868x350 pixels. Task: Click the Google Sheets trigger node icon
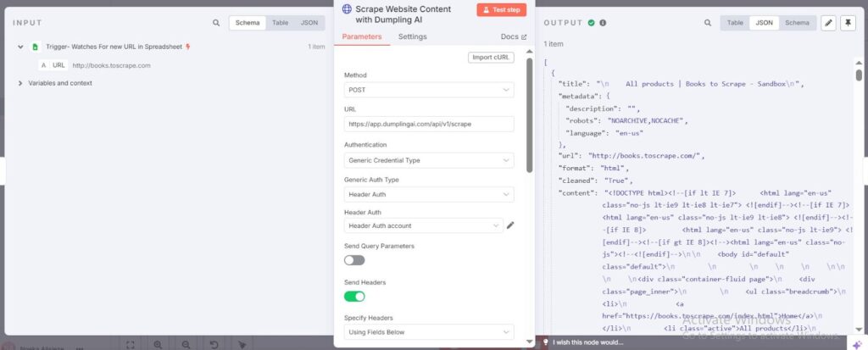(36, 47)
